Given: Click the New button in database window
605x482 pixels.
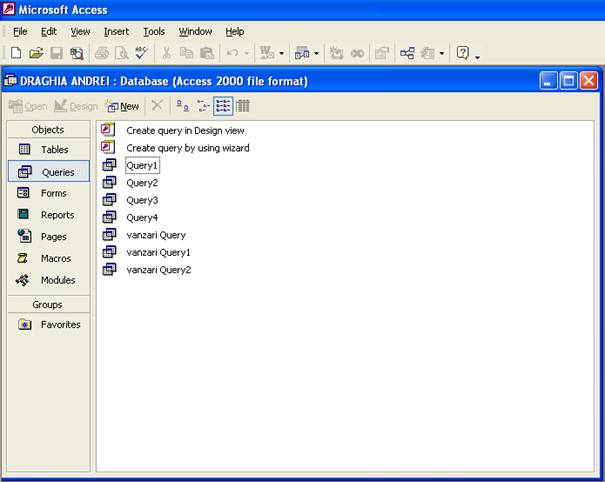Looking at the screenshot, I should click(123, 106).
